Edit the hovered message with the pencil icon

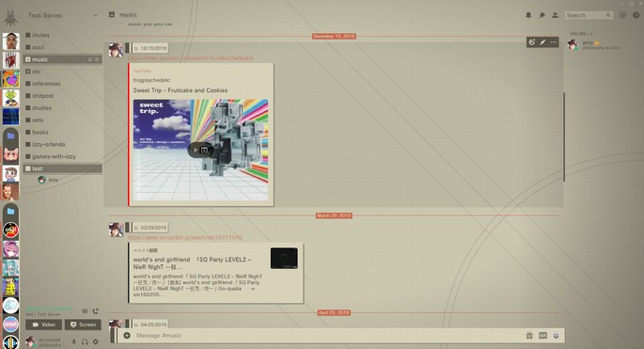542,42
